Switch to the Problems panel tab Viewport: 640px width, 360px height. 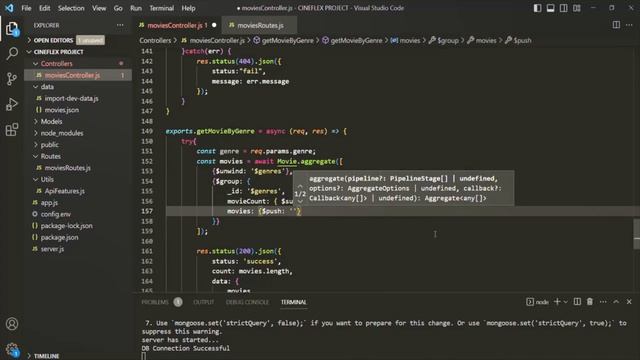point(155,302)
